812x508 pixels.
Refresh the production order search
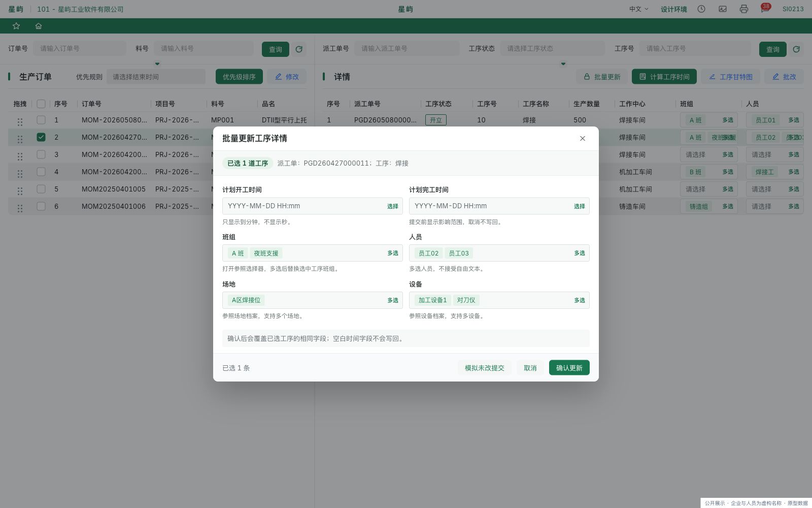299,49
